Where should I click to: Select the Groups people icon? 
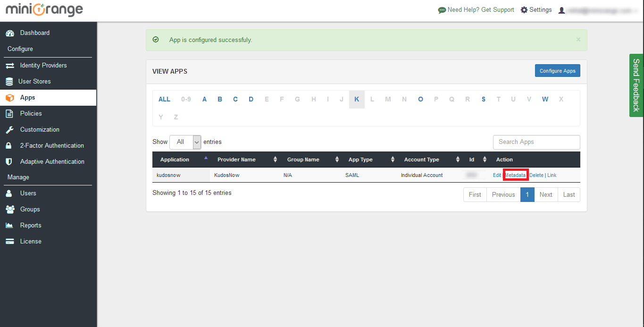pyautogui.click(x=9, y=210)
